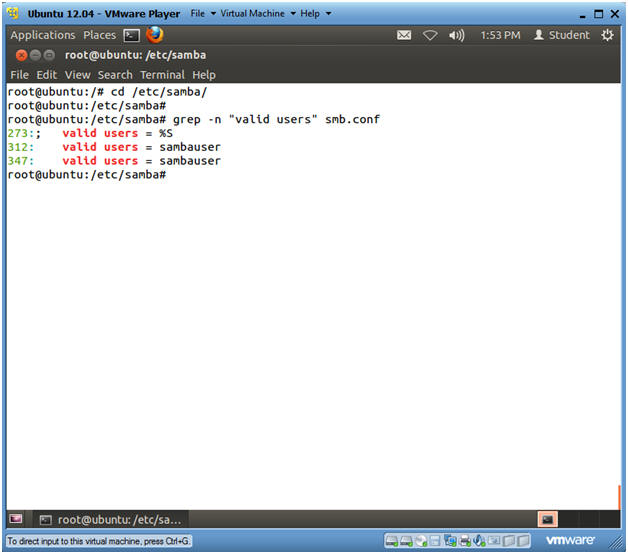Click sambauser on line 312
This screenshot has height=554, width=628.
tap(190, 147)
